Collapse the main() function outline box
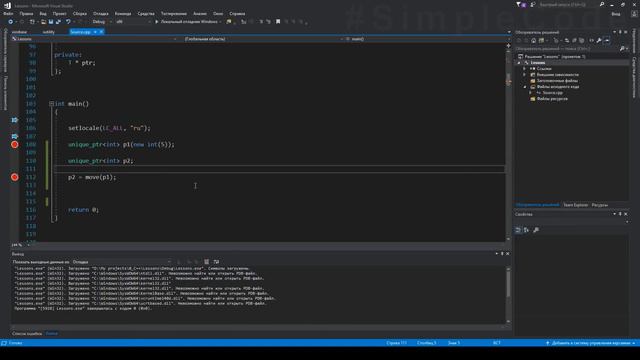 (51, 104)
